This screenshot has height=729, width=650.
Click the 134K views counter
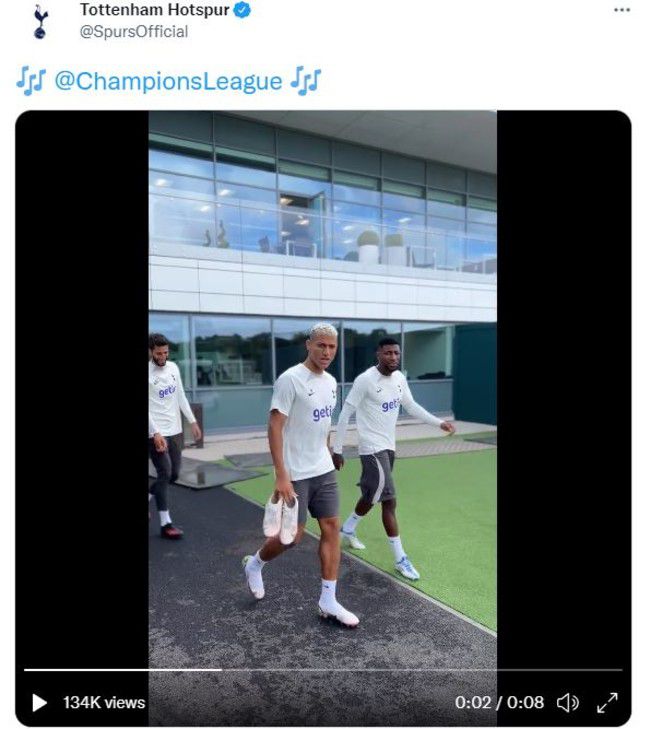tap(104, 702)
